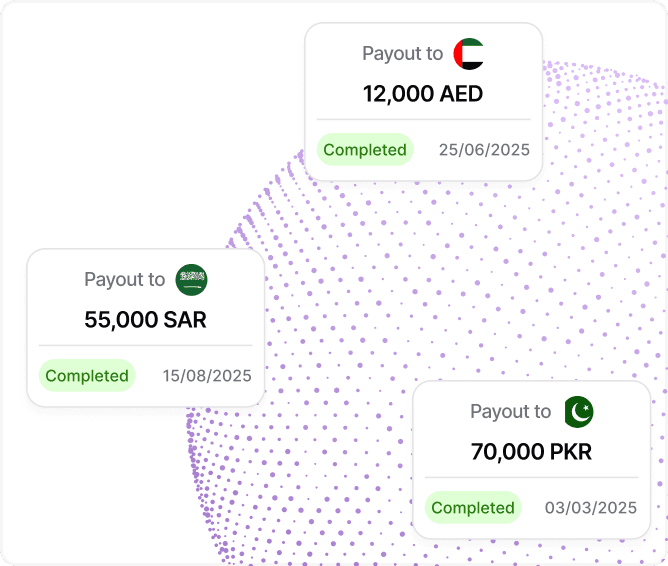Select the Completed badge on AED payout
Viewport: 668px width, 566px height.
365,149
